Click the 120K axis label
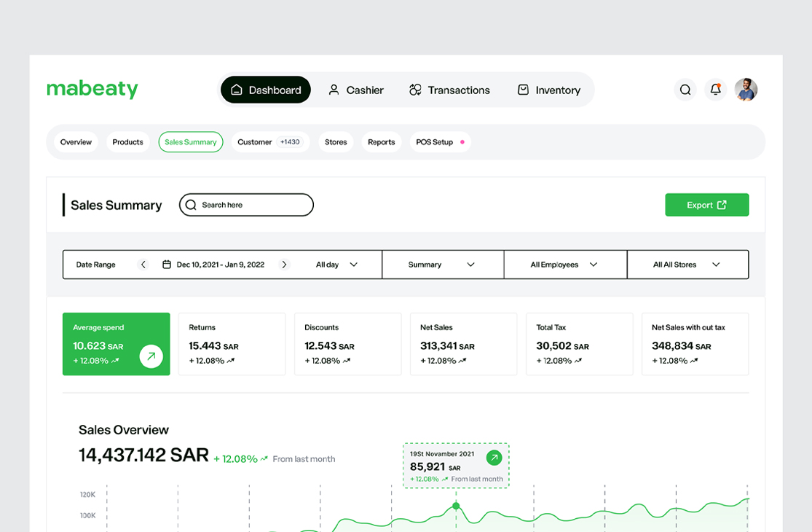 (87, 495)
